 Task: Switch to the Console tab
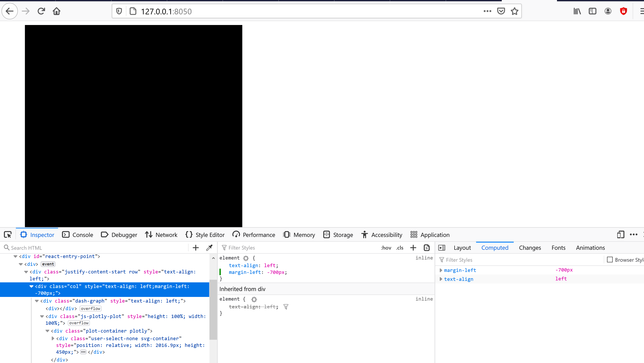[x=78, y=235]
